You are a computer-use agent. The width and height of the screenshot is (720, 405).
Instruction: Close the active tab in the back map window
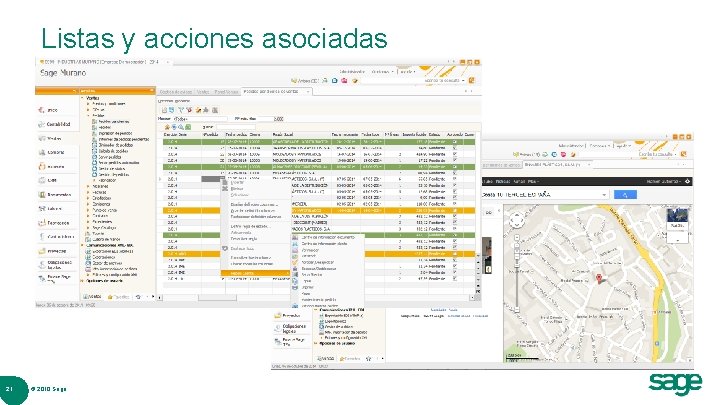click(589, 164)
